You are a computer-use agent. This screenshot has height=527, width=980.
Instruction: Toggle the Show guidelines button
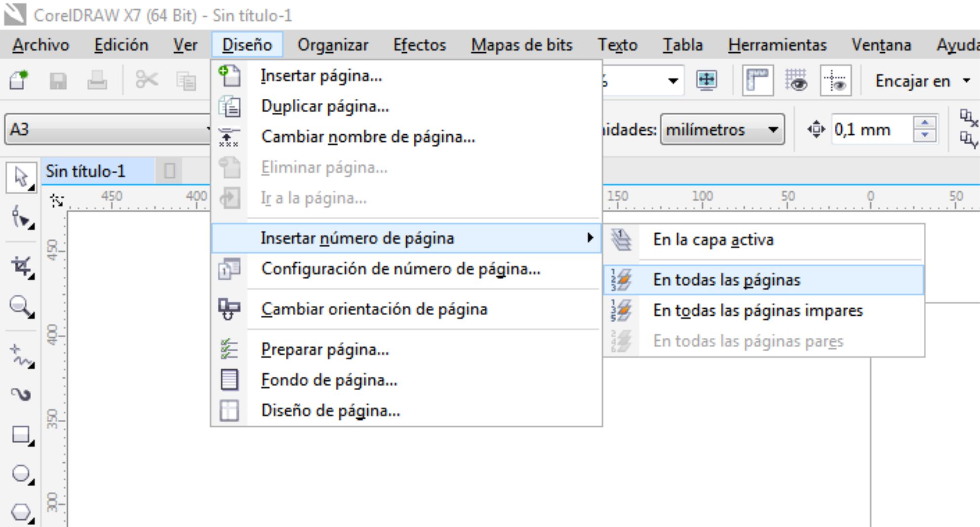[835, 80]
